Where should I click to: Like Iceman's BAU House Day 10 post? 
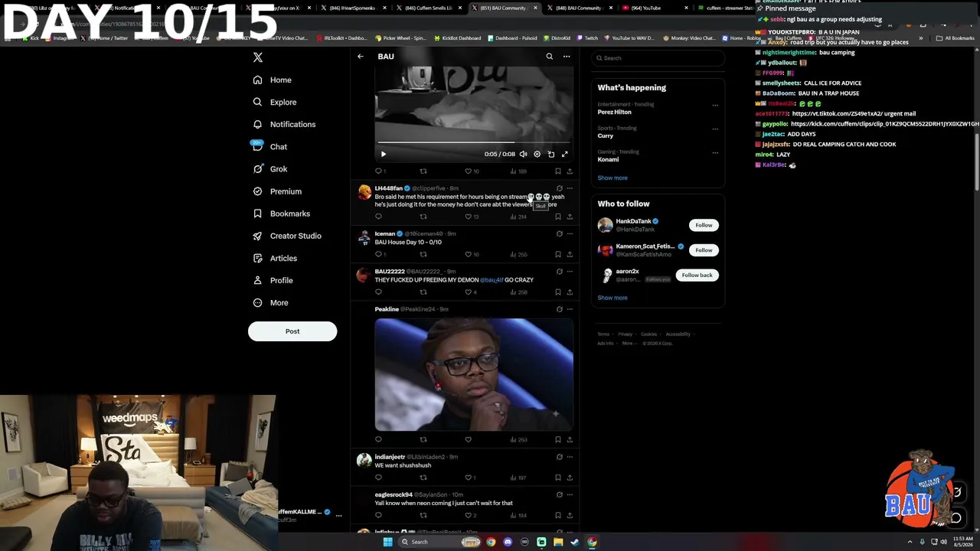[x=472, y=254]
